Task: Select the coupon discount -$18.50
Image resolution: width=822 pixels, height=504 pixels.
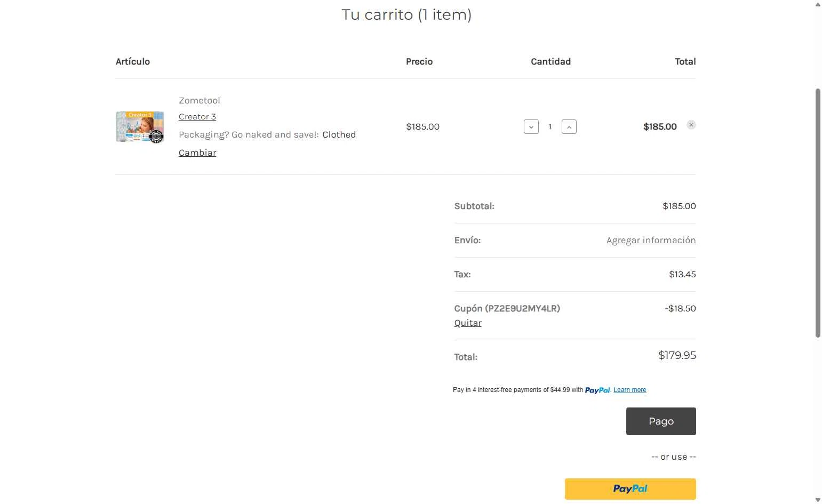Action: [680, 308]
